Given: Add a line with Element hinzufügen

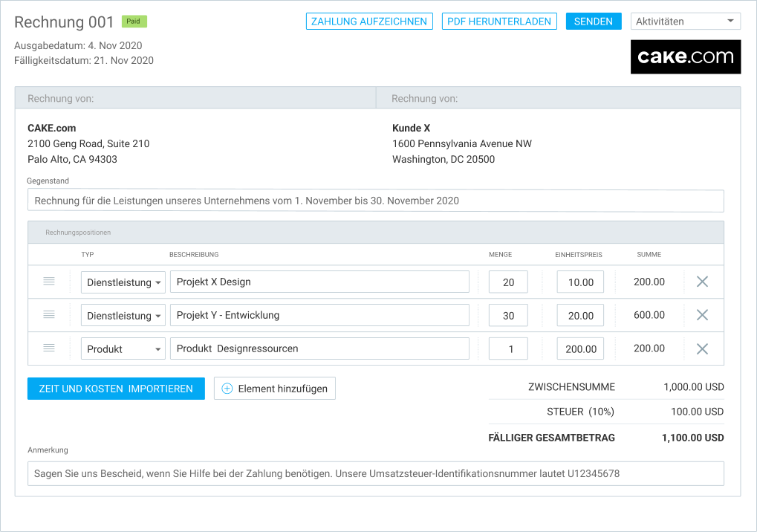Looking at the screenshot, I should click(275, 389).
